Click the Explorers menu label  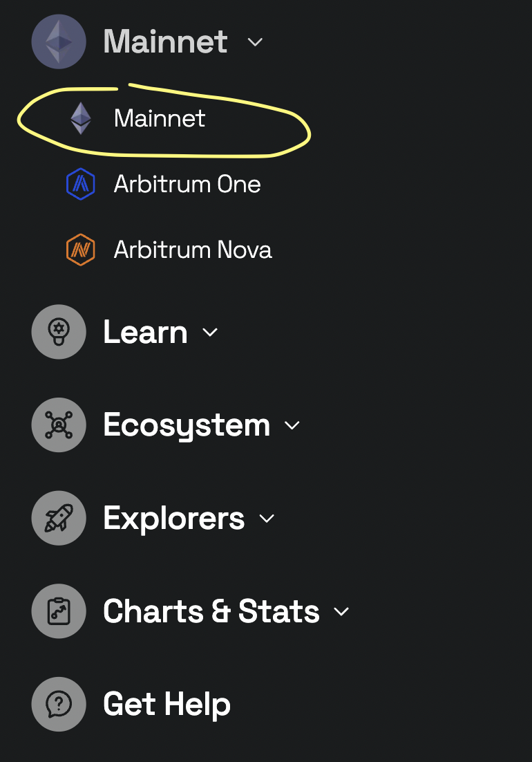pyautogui.click(x=173, y=518)
